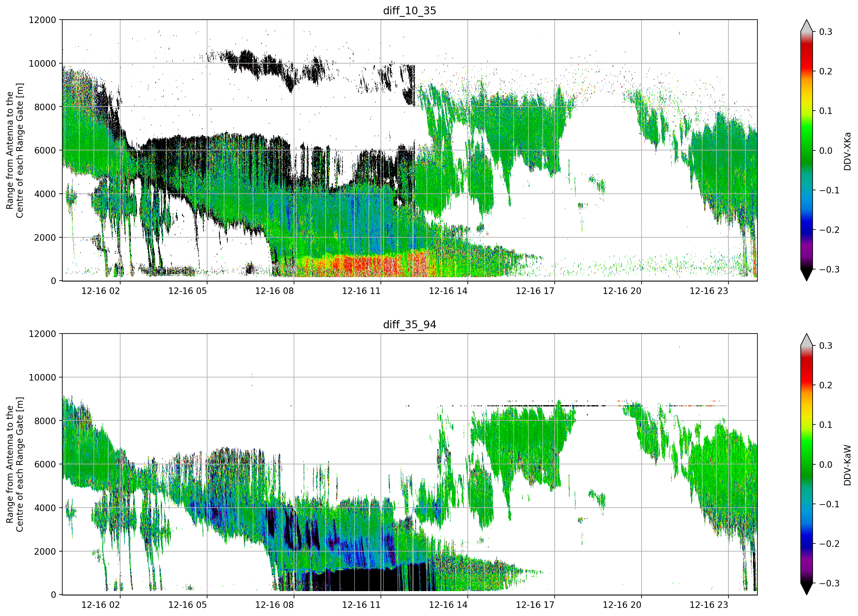Click the DDV-XKa colorbar label

tap(847, 151)
